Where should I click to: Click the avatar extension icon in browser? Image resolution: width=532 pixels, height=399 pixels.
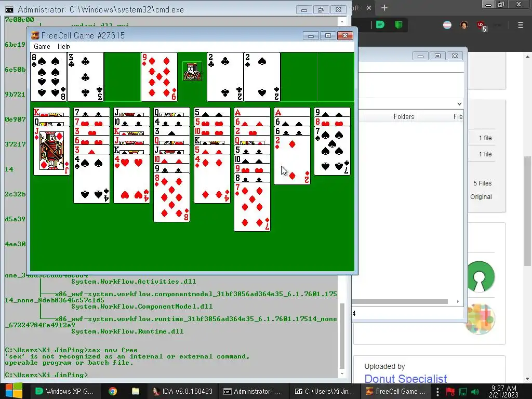pos(464,25)
